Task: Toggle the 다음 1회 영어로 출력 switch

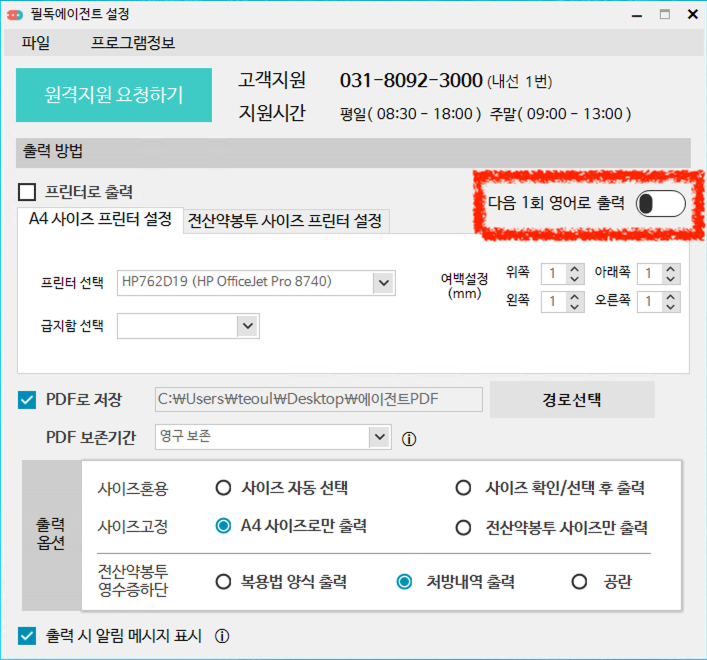Action: click(661, 204)
